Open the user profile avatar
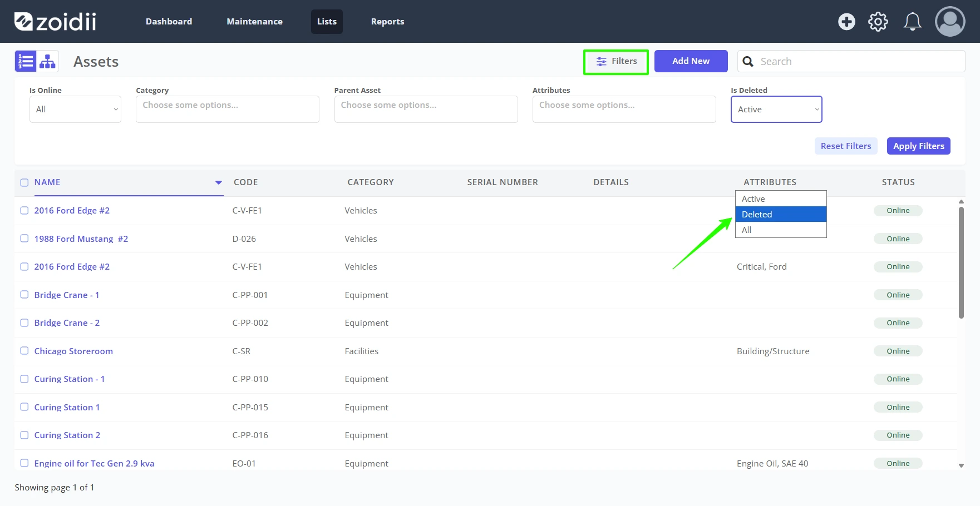 pos(950,22)
